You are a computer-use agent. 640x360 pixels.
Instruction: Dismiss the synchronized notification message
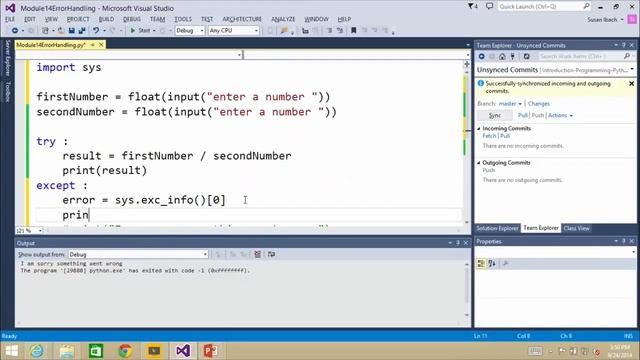[x=631, y=83]
